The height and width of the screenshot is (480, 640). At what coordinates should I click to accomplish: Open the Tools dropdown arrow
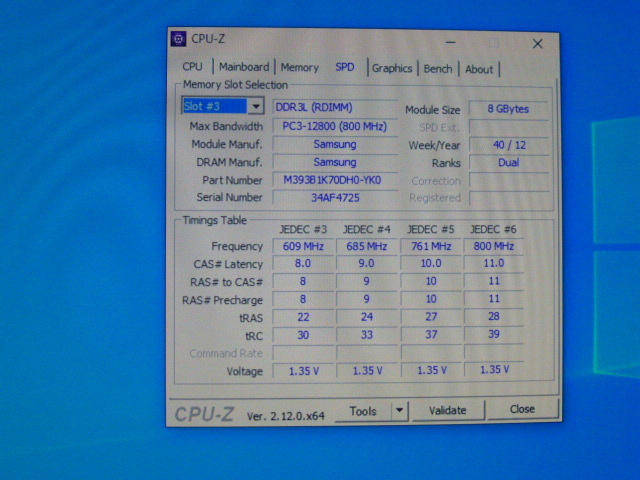pos(400,410)
